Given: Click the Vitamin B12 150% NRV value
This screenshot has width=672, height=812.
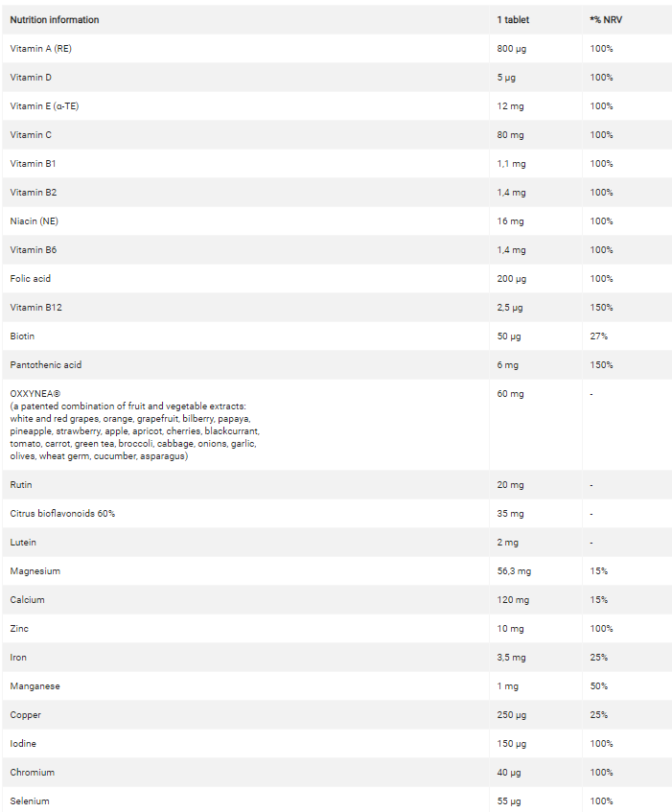Looking at the screenshot, I should [x=601, y=308].
